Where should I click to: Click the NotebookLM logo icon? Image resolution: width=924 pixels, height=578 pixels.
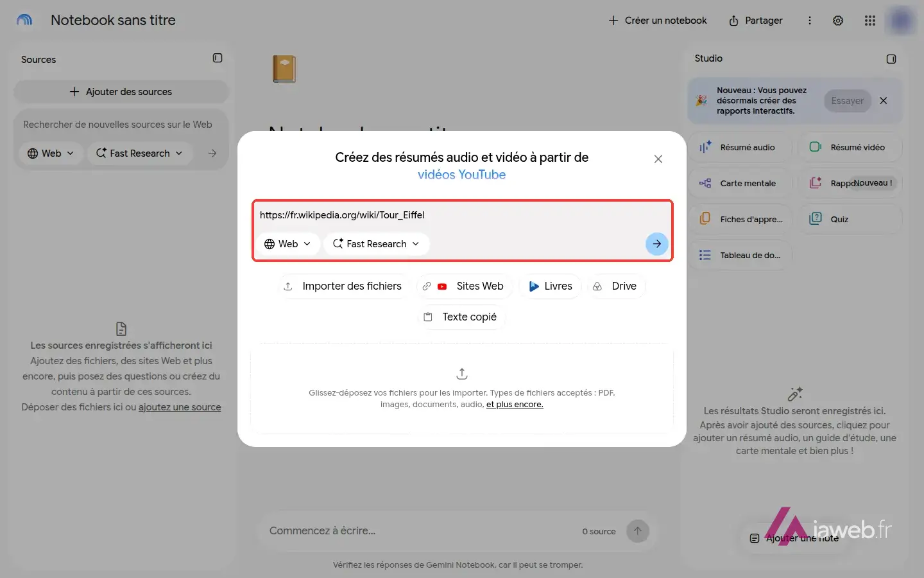click(x=24, y=20)
